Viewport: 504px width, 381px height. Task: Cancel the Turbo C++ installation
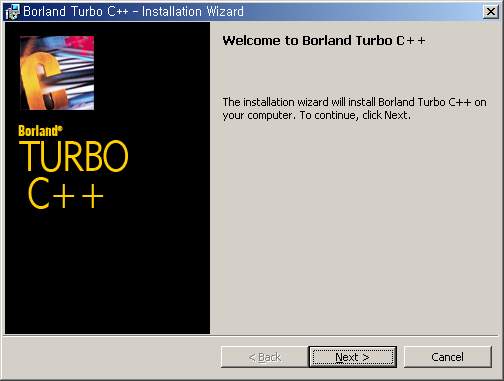point(447,357)
